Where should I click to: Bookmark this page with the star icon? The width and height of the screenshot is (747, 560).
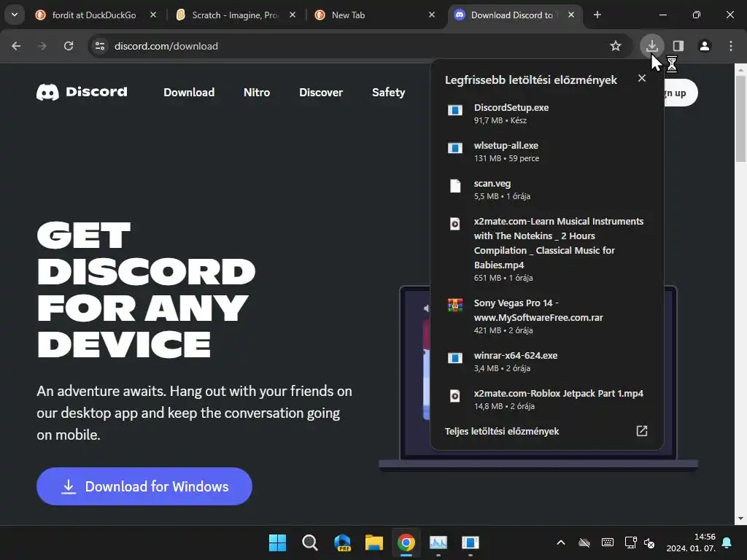click(616, 46)
